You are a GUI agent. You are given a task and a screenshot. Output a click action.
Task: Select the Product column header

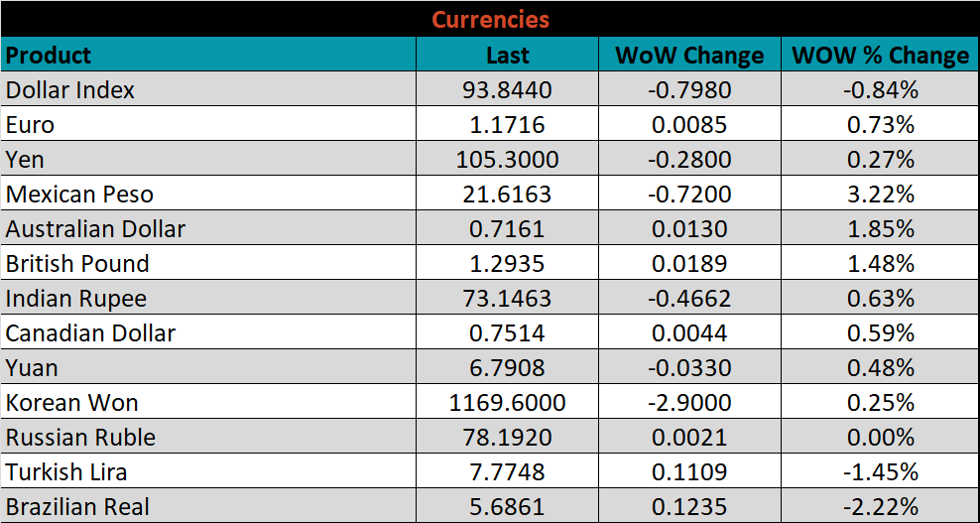tap(48, 55)
